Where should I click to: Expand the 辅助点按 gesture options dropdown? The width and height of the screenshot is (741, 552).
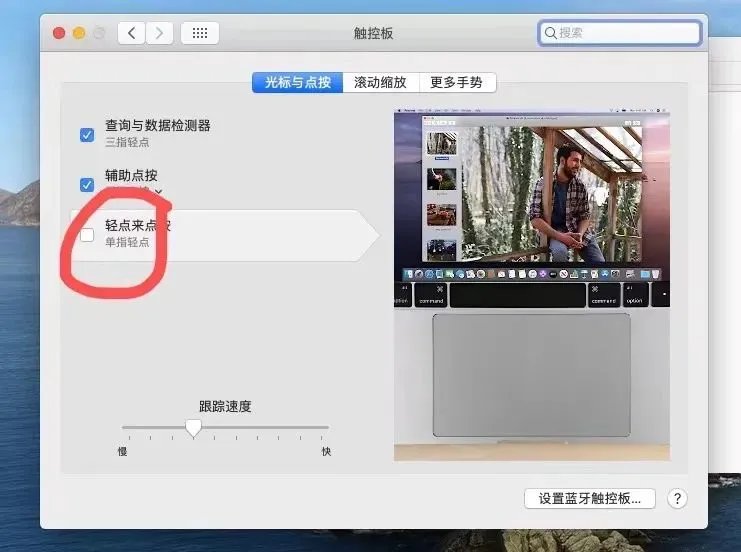[x=158, y=191]
